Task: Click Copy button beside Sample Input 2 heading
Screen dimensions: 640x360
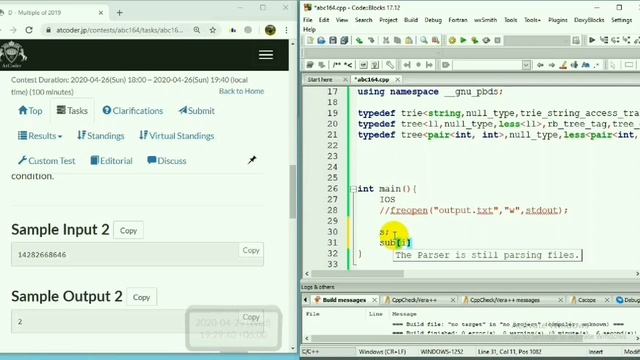Action: pos(128,231)
